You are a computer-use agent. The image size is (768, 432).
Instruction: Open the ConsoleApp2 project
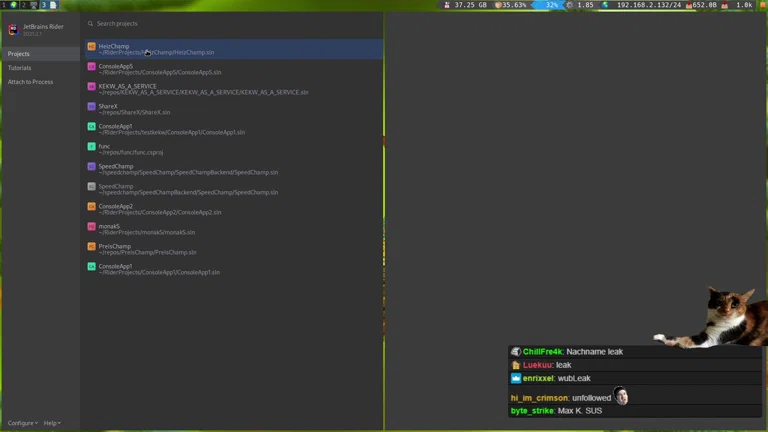(234, 209)
